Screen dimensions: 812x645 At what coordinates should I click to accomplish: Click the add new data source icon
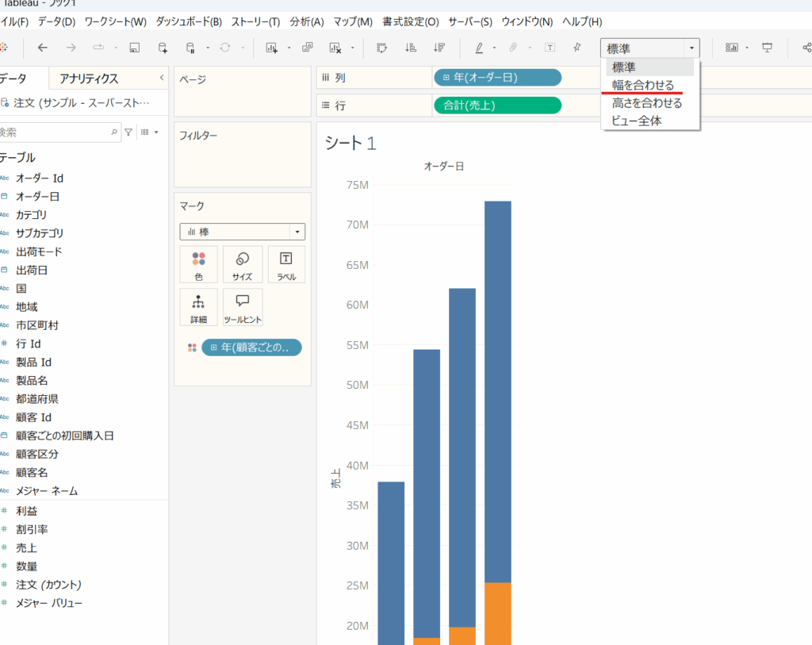pos(163,48)
